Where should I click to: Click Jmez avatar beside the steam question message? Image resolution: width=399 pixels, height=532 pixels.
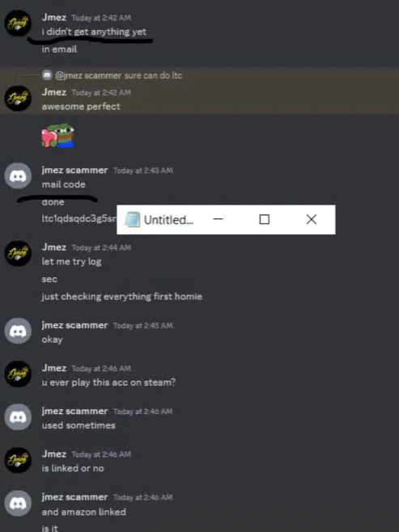18,374
